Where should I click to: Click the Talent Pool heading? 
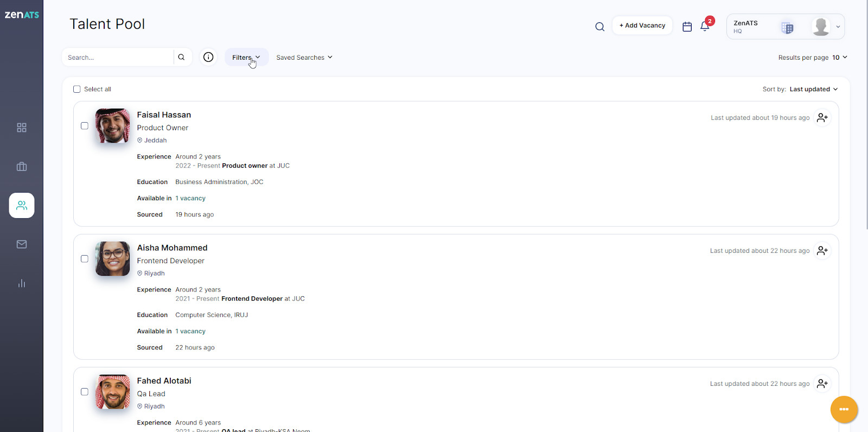point(107,24)
